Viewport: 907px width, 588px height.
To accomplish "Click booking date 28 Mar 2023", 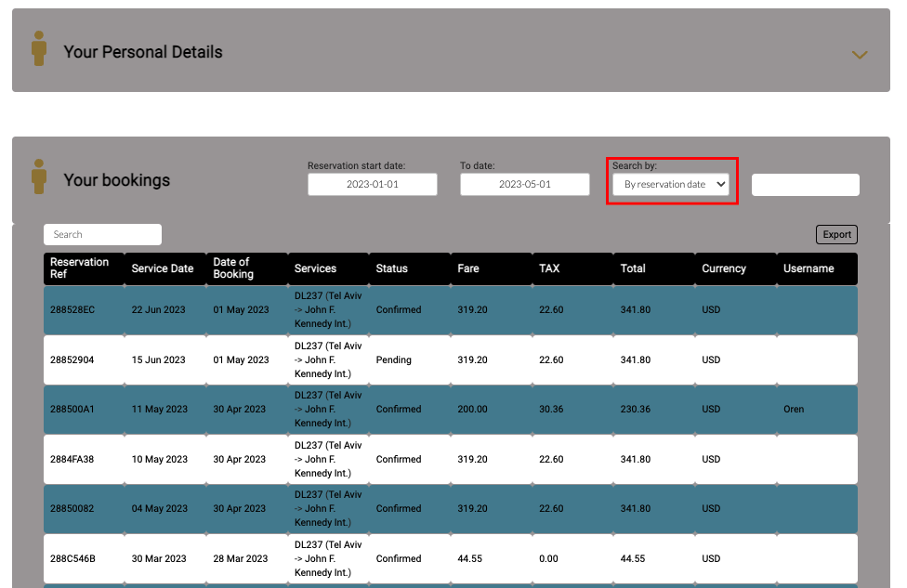I will pos(241,558).
